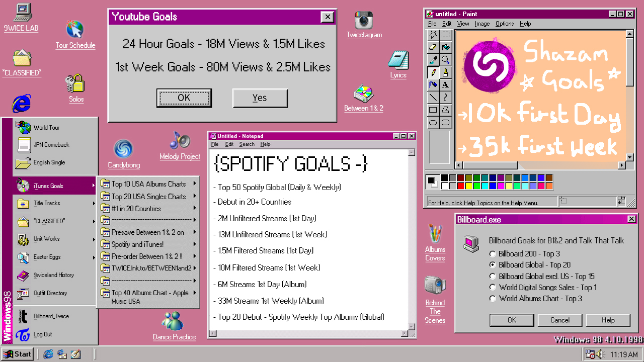Click Help in the Billboard.exe dialog
644x362 pixels.
[608, 320]
